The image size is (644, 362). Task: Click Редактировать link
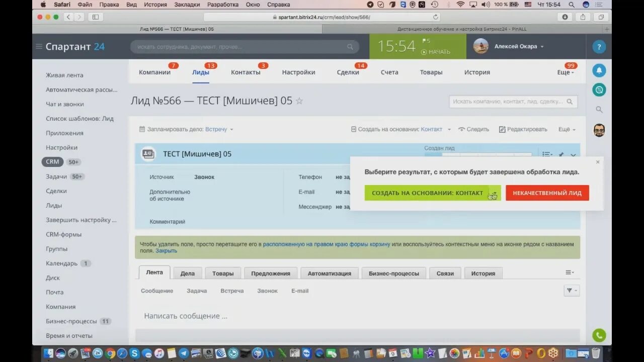(523, 129)
